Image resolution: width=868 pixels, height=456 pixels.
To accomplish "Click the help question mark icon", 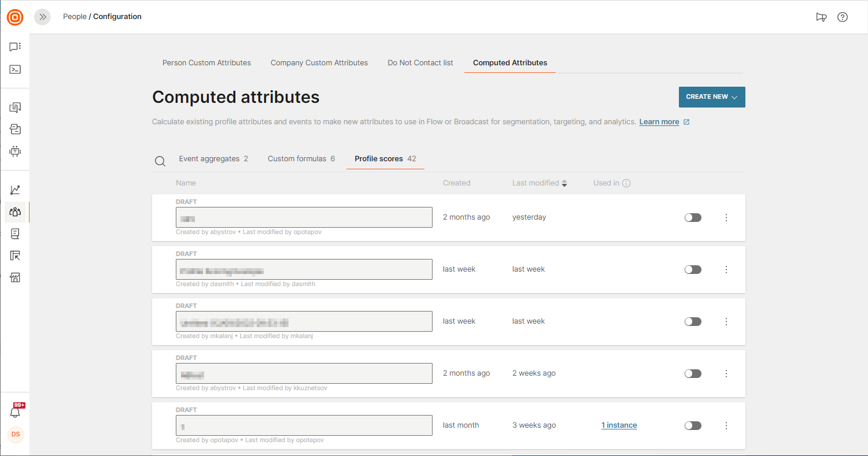I will click(x=843, y=17).
